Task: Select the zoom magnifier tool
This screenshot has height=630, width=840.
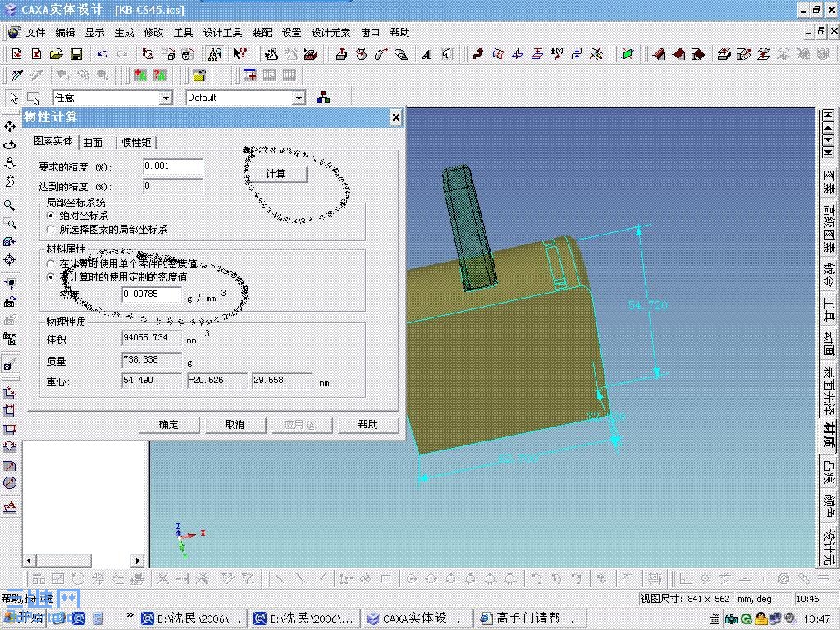Action: [x=10, y=206]
